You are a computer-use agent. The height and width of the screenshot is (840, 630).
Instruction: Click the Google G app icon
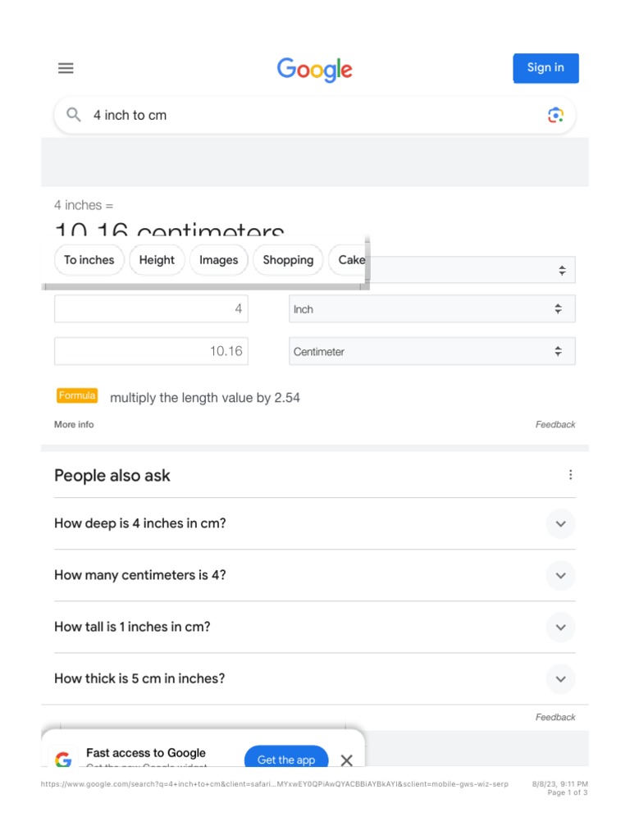pyautogui.click(x=63, y=759)
